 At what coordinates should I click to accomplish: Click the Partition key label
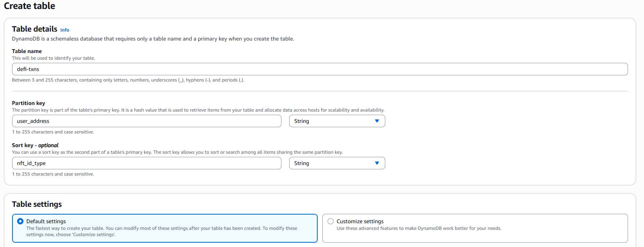point(28,103)
